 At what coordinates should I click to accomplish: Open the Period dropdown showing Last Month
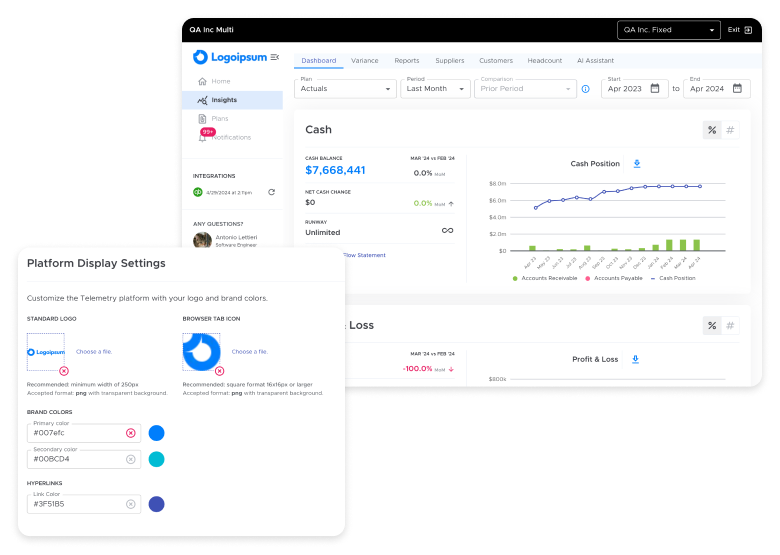click(x=435, y=89)
